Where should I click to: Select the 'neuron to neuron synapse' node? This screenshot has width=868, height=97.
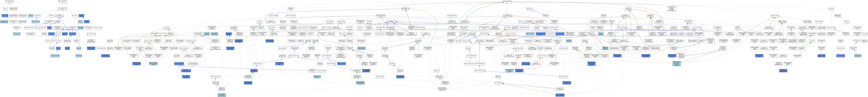[89, 28]
